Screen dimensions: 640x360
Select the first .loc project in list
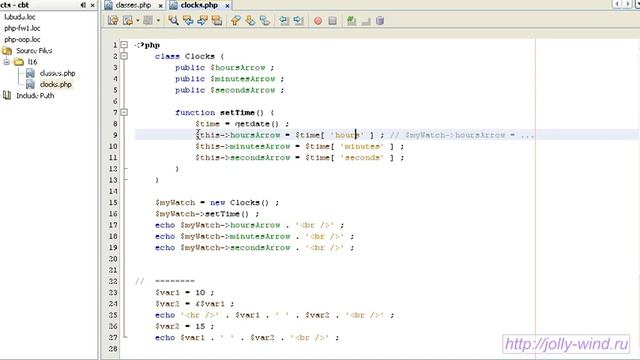(x=20, y=17)
